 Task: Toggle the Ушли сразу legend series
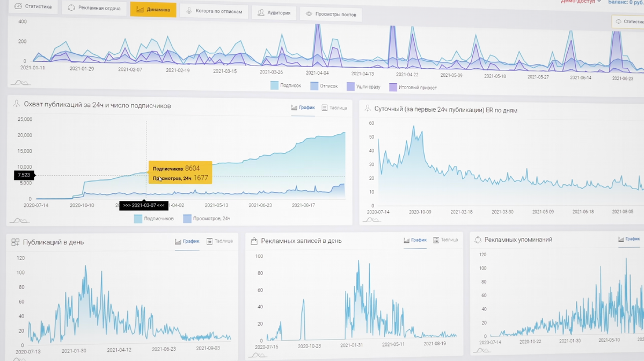point(363,86)
